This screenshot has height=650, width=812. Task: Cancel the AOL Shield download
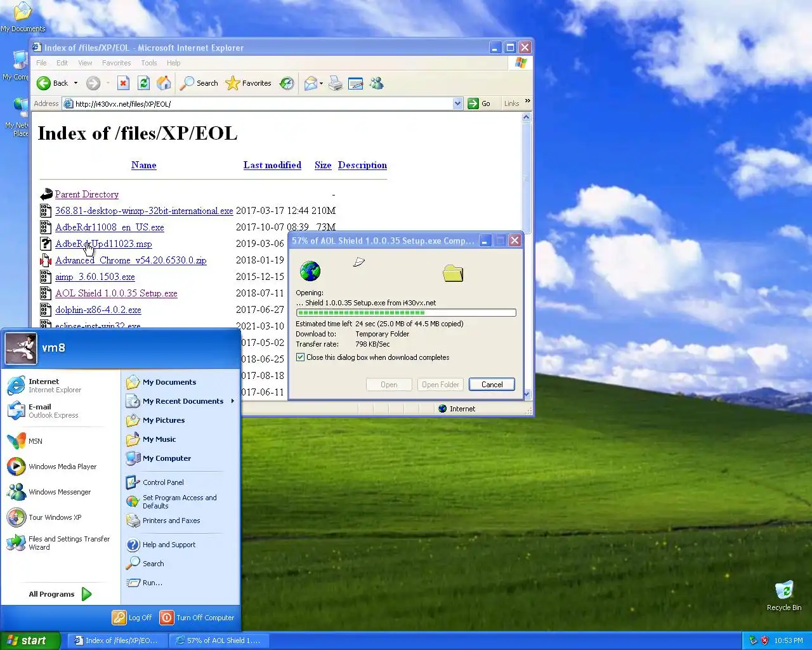tap(492, 385)
